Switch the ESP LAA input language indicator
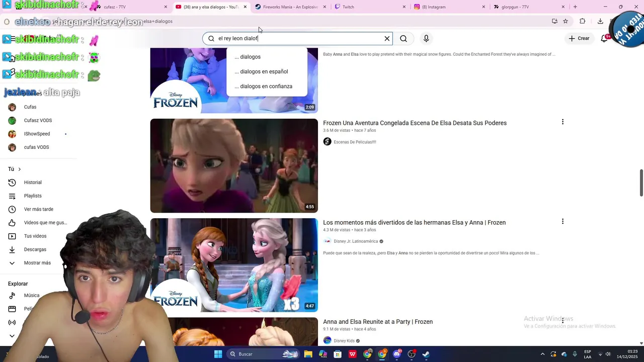The height and width of the screenshot is (362, 644). pos(588,354)
